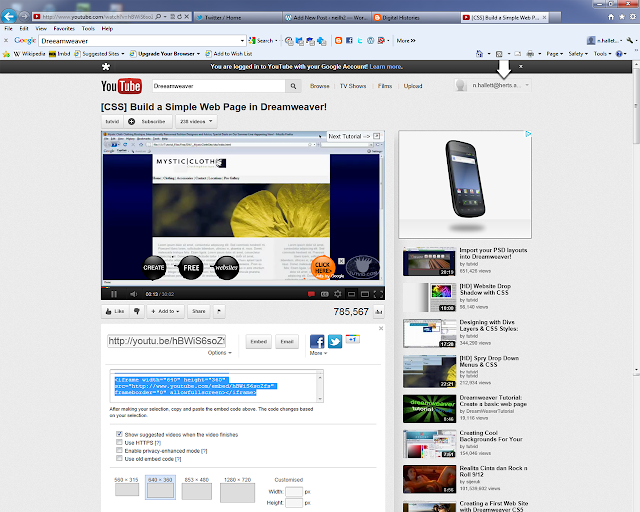Image resolution: width=640 pixels, height=512 pixels.
Task: Open Google toolbar search box dropdown arrow
Action: 242,41
